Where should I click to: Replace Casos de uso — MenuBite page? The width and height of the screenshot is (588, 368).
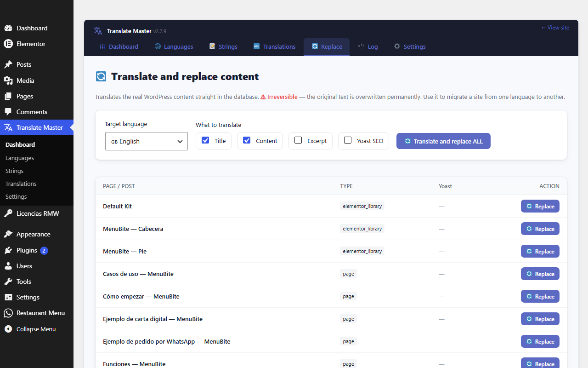point(540,274)
